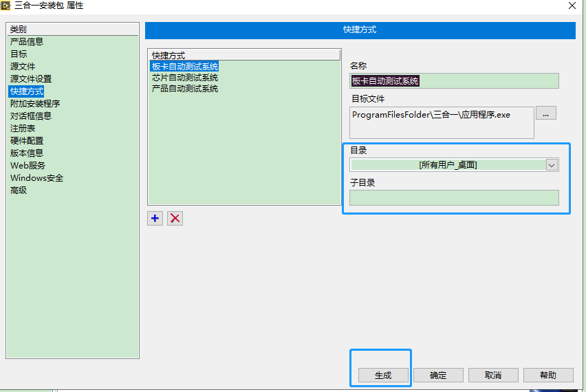This screenshot has width=586, height=392.
Task: Select the 目标 category
Action: (x=19, y=54)
